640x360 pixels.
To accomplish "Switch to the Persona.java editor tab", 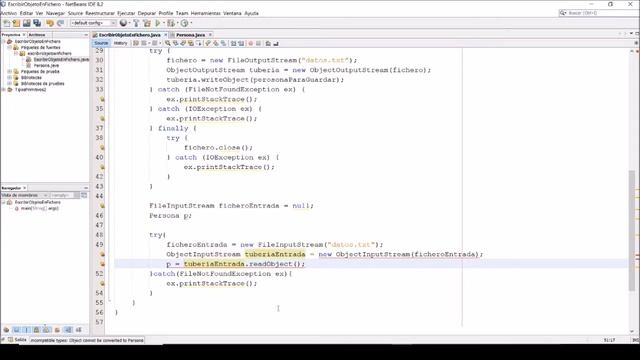I will pyautogui.click(x=190, y=35).
